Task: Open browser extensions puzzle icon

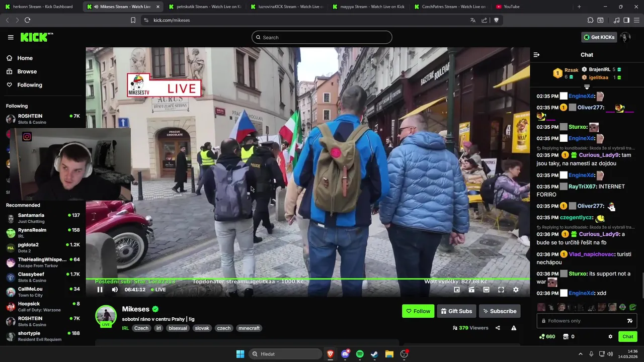Action: (x=590, y=20)
